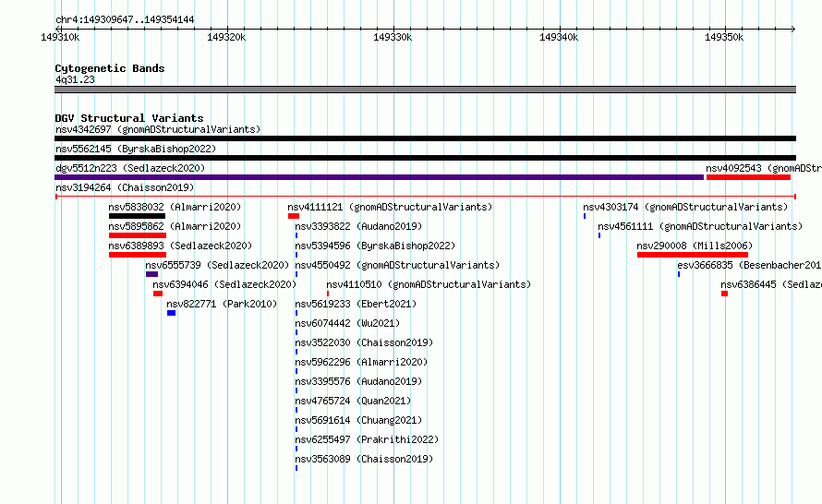Open the nsv4110510 gnomAD variant label

pyautogui.click(x=429, y=284)
